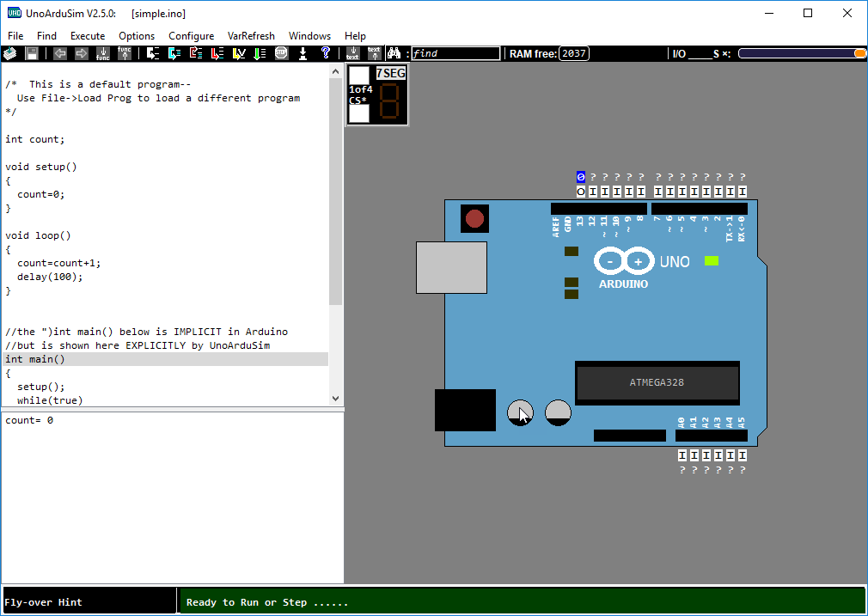Open the Windows menu
The image size is (868, 616).
click(x=309, y=36)
